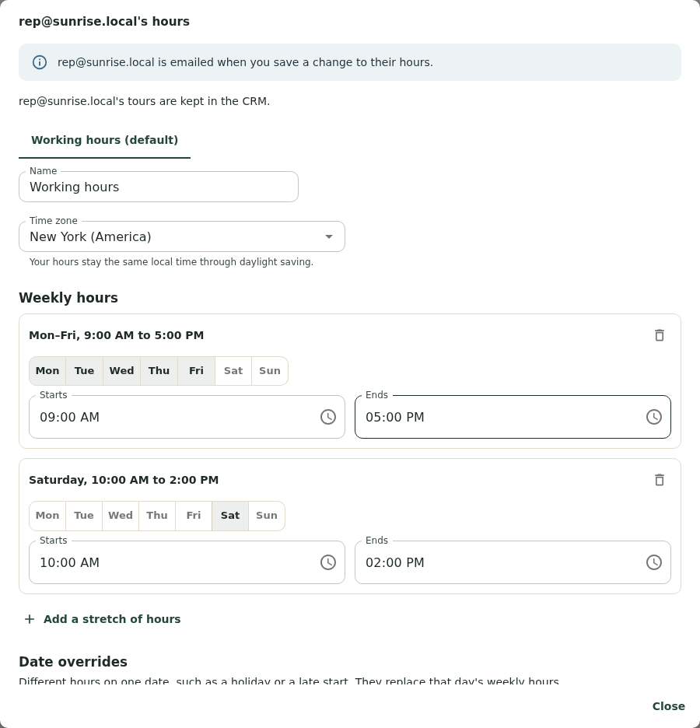Select the Working hours (default) tab
Screen dimensions: 700x728
click(x=104, y=140)
